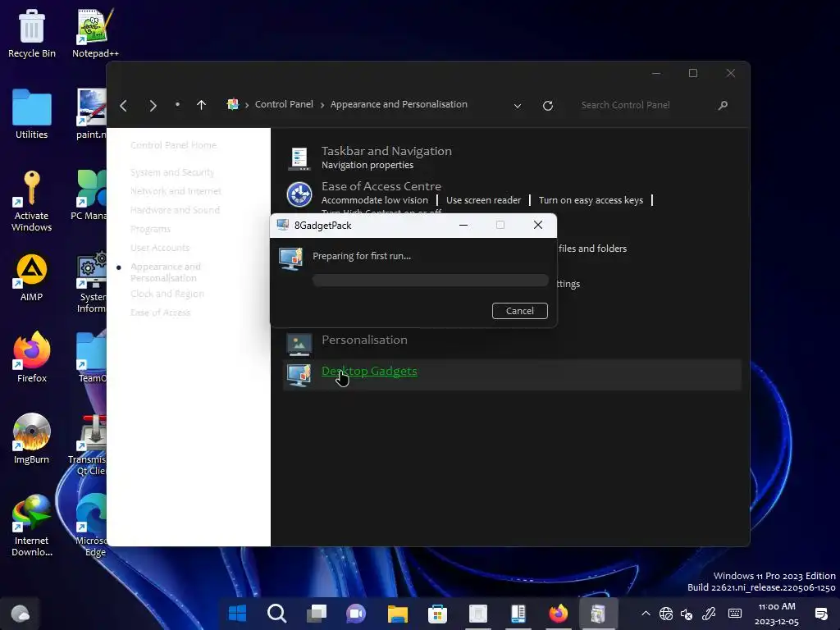This screenshot has width=840, height=630.
Task: Open the AIMP desktop shortcut
Action: 32,277
